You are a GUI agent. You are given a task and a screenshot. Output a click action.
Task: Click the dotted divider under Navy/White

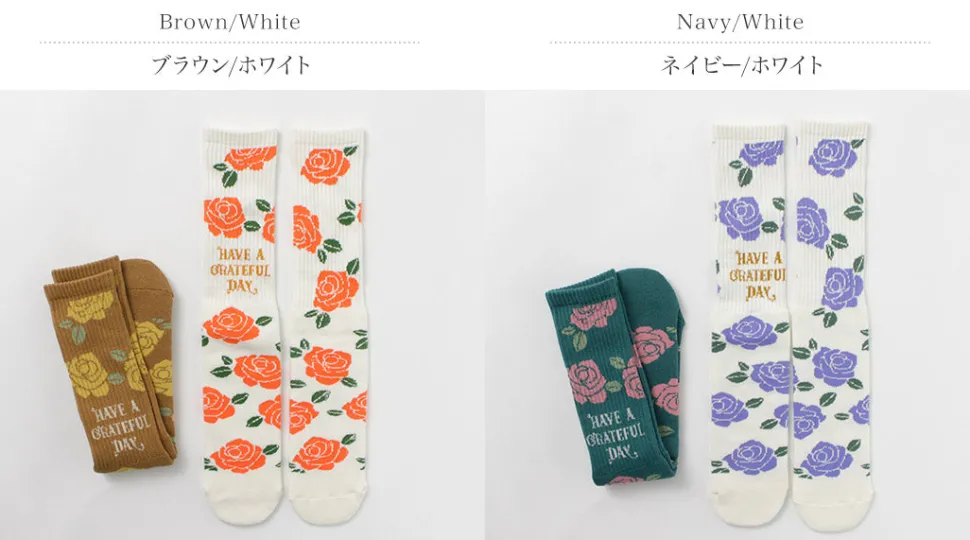tap(739, 43)
